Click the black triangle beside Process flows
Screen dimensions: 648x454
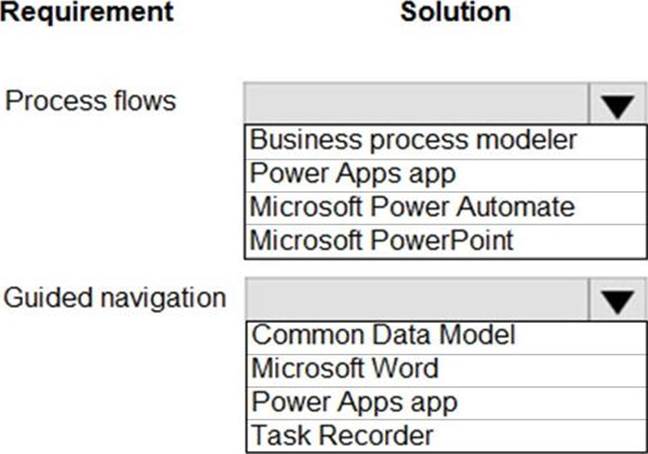pos(617,104)
